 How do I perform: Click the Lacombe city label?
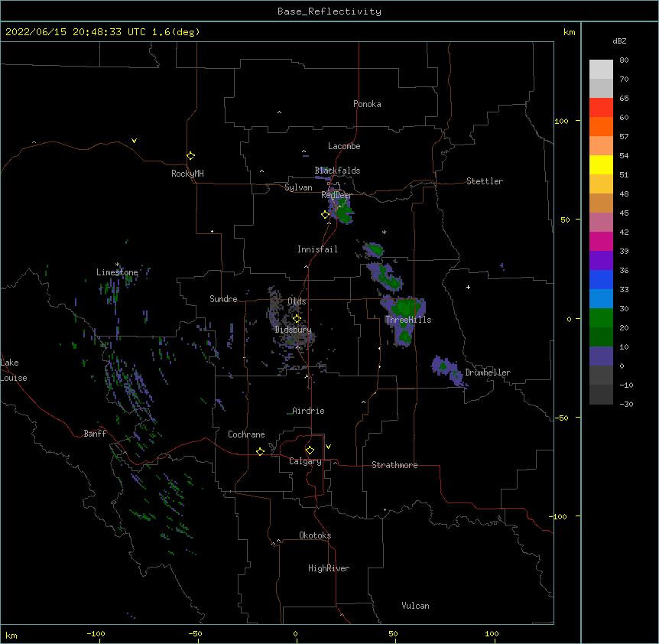click(x=344, y=146)
